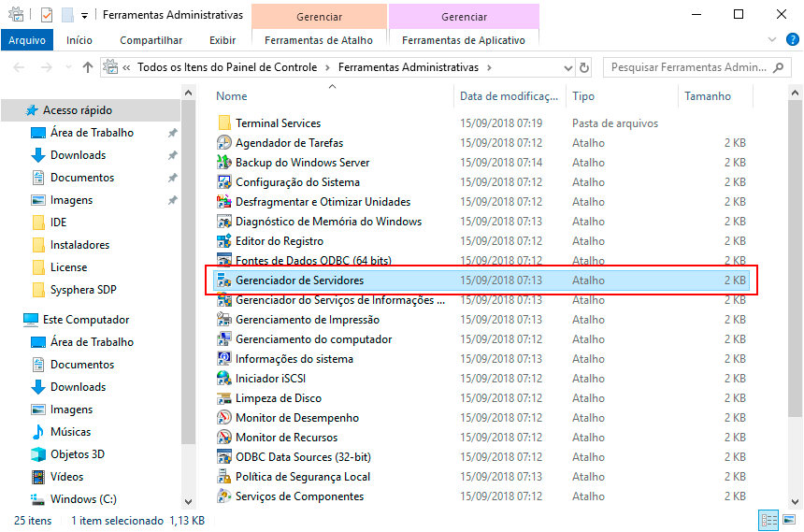The height and width of the screenshot is (532, 804).
Task: Click the Agendador de Tarefas icon
Action: point(224,143)
